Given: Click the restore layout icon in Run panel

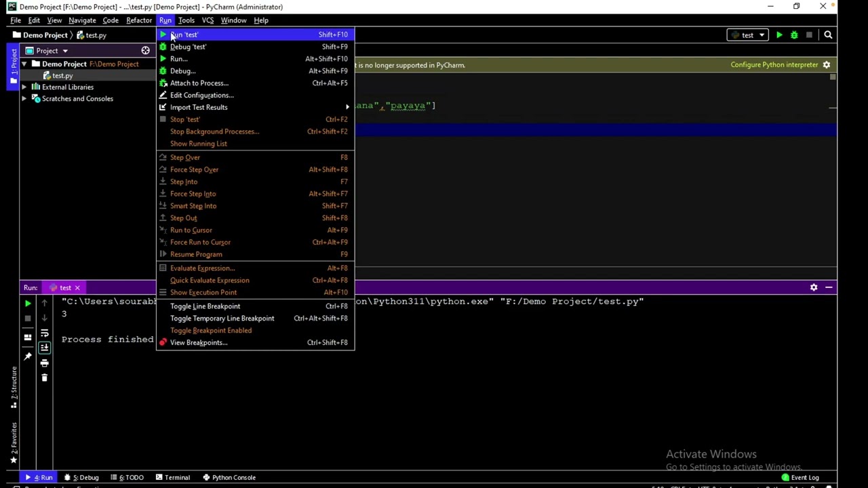Looking at the screenshot, I should 28,337.
